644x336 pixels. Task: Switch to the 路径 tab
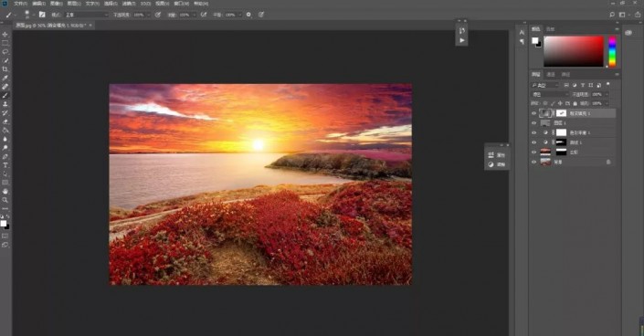point(566,74)
